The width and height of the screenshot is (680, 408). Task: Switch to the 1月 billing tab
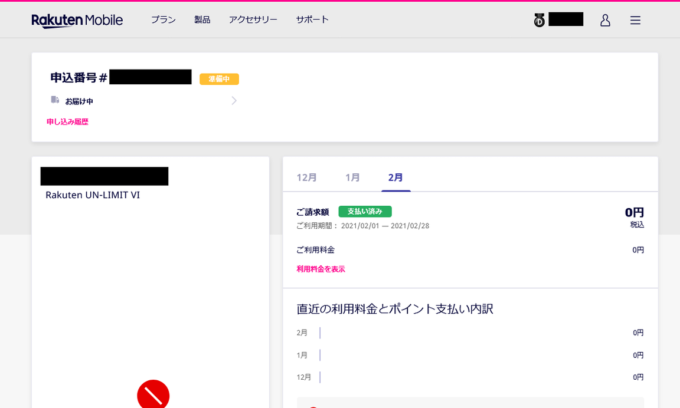point(352,177)
